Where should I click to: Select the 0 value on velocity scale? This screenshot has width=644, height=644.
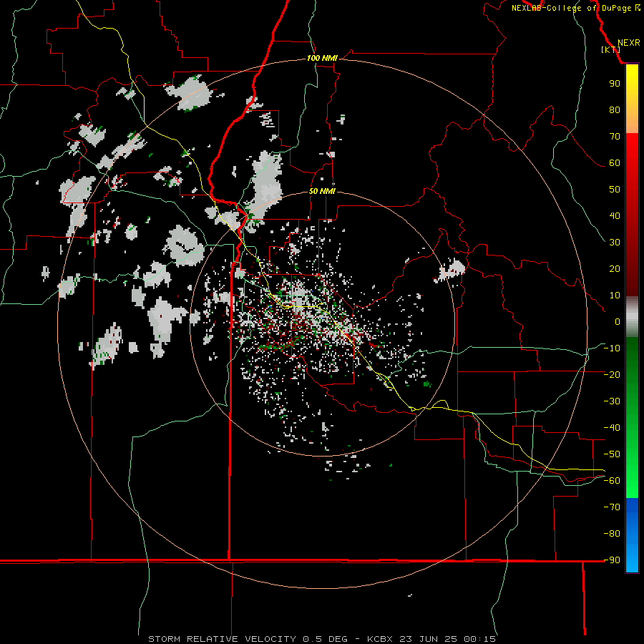618,322
